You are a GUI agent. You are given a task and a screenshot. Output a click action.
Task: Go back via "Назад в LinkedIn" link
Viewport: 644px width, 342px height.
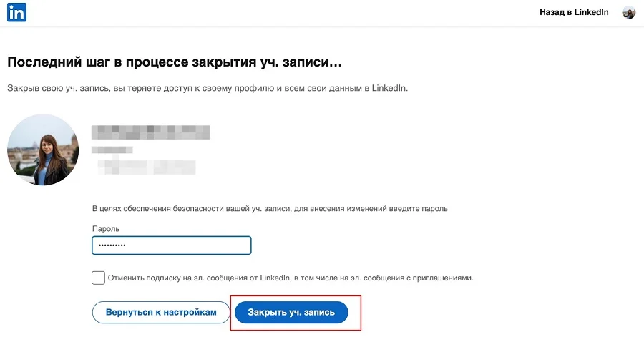tap(574, 12)
